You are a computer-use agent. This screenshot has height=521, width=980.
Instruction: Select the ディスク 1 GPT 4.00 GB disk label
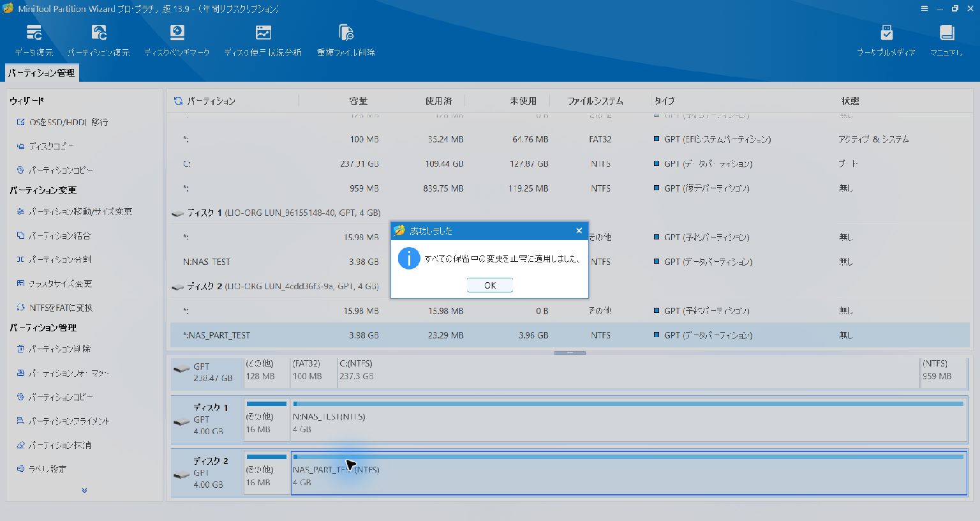207,419
